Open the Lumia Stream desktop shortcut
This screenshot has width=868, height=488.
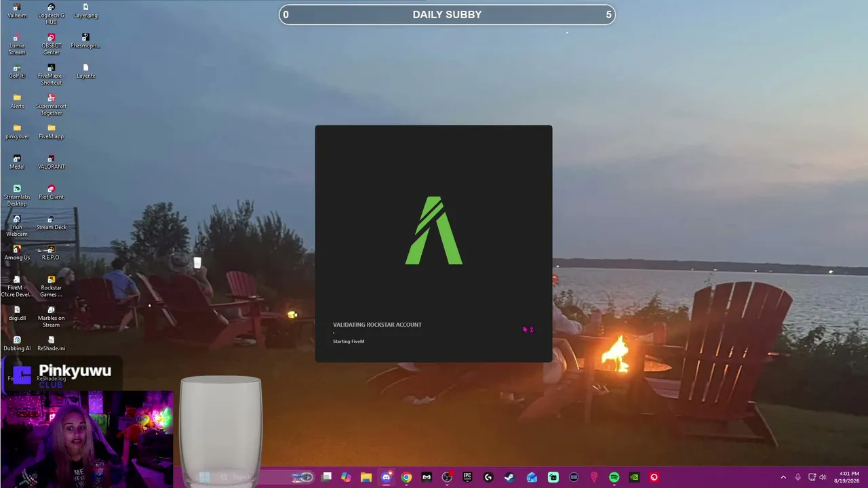pos(17,44)
